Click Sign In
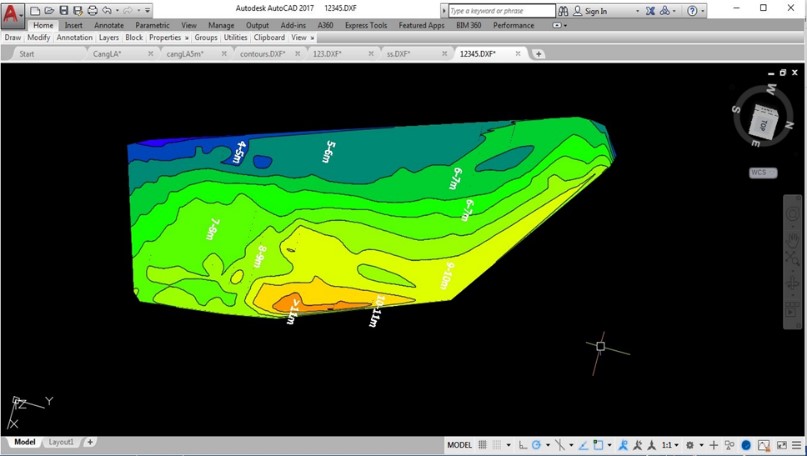Viewport: 807px width, 456px height. pyautogui.click(x=595, y=11)
